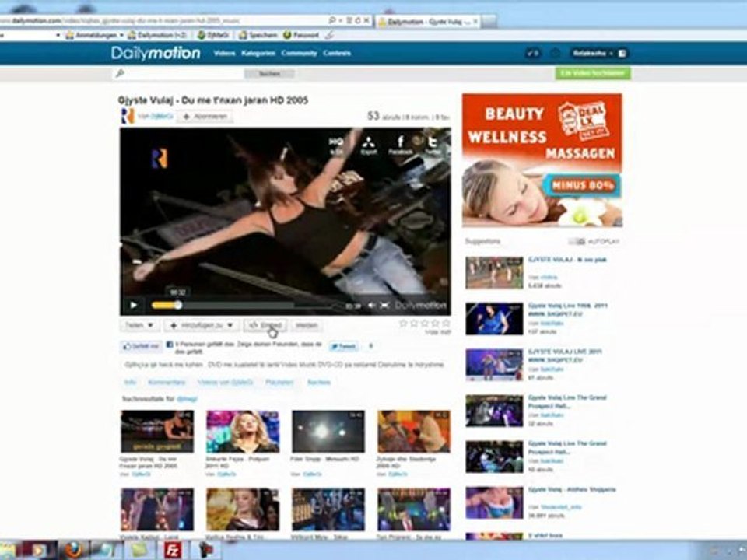
Task: Switch to the Kommentare tab
Action: pyautogui.click(x=167, y=382)
